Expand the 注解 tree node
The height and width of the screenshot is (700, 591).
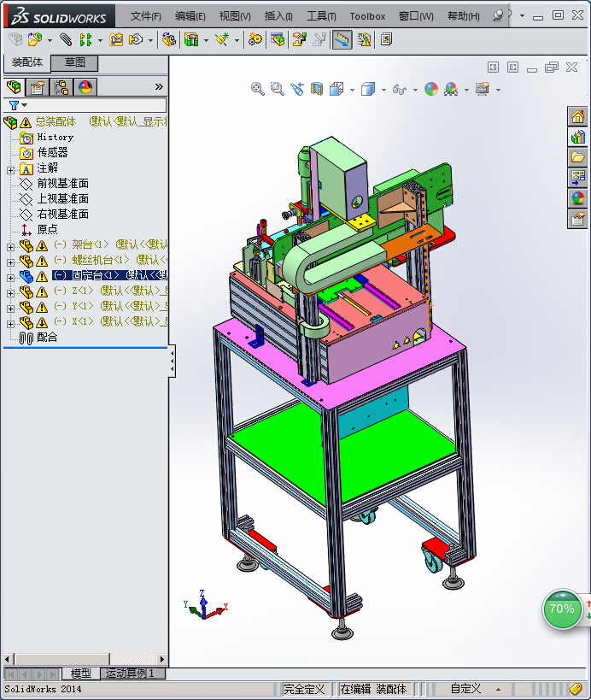click(x=10, y=170)
